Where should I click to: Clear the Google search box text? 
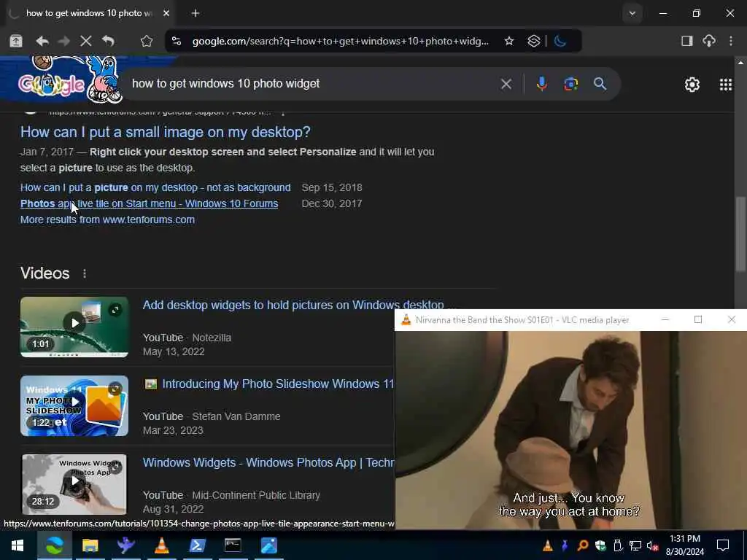coord(506,85)
